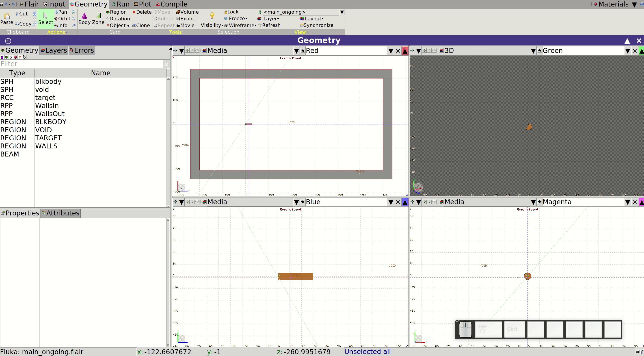Open the Red viewport name dropdown
The image size is (644, 356).
tap(391, 51)
